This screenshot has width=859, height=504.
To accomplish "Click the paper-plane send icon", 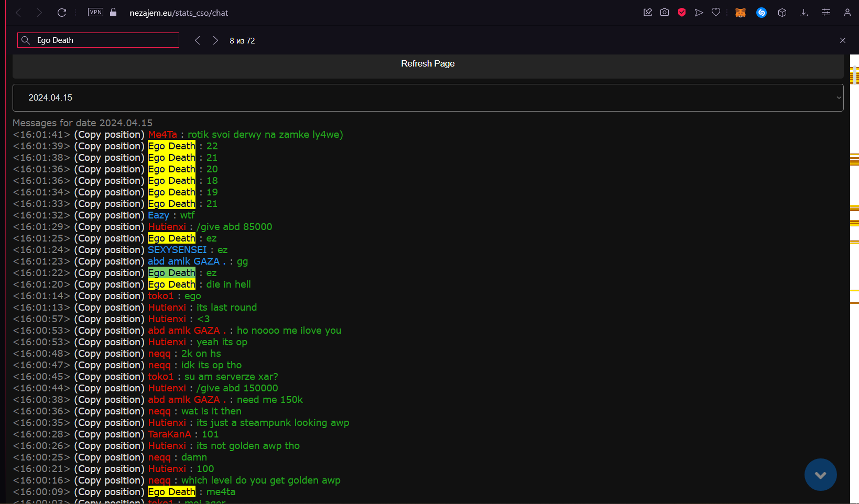I will 699,13.
